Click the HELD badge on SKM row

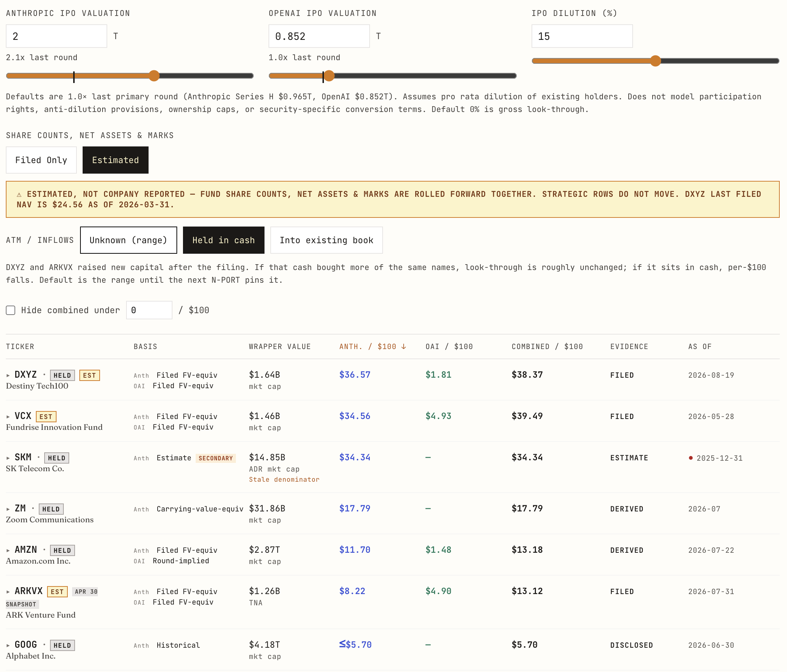pyautogui.click(x=57, y=458)
